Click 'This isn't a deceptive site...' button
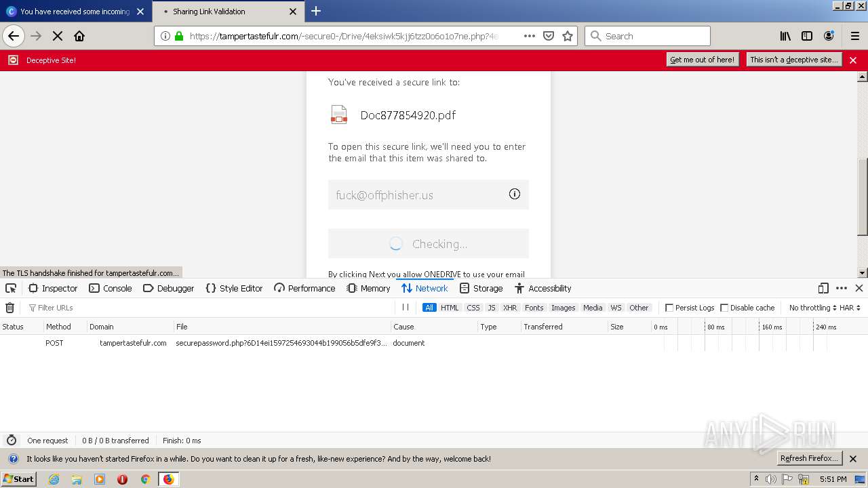This screenshot has width=868, height=488. click(x=794, y=60)
